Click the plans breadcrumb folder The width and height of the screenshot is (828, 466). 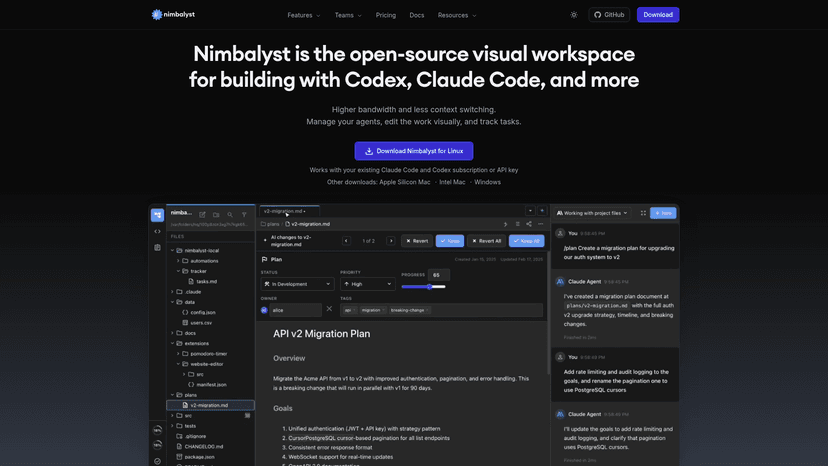coord(270,224)
